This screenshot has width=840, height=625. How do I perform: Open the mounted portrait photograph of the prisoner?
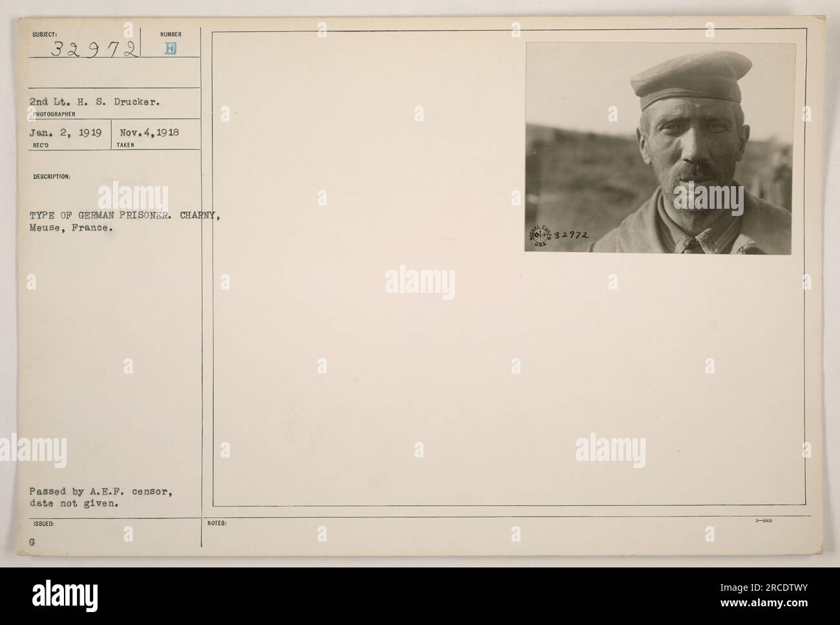point(658,147)
